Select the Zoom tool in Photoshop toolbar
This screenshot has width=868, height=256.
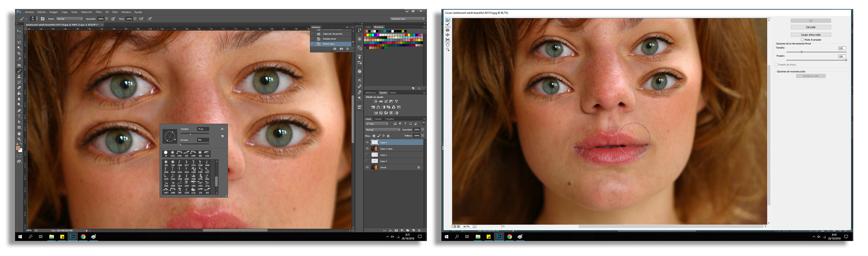(19, 139)
